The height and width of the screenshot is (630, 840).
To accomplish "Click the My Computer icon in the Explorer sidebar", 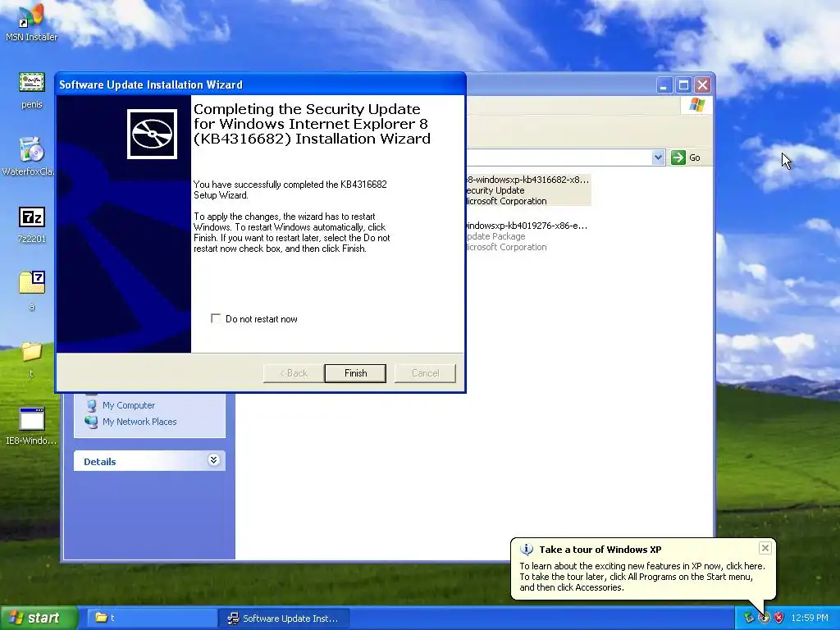I will pyautogui.click(x=92, y=405).
